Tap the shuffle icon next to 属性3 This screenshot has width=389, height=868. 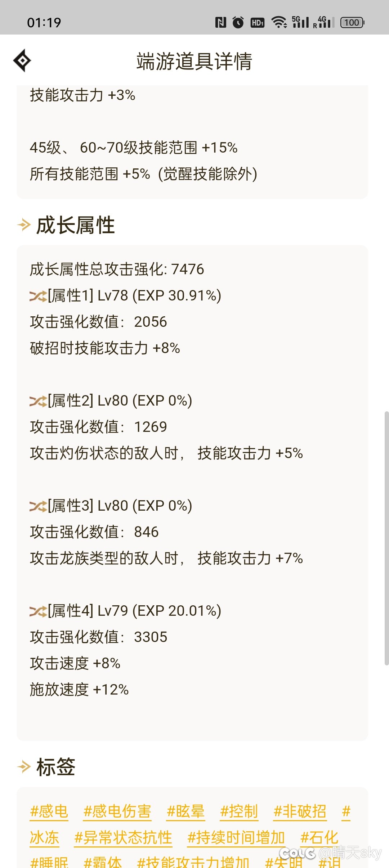(38, 506)
